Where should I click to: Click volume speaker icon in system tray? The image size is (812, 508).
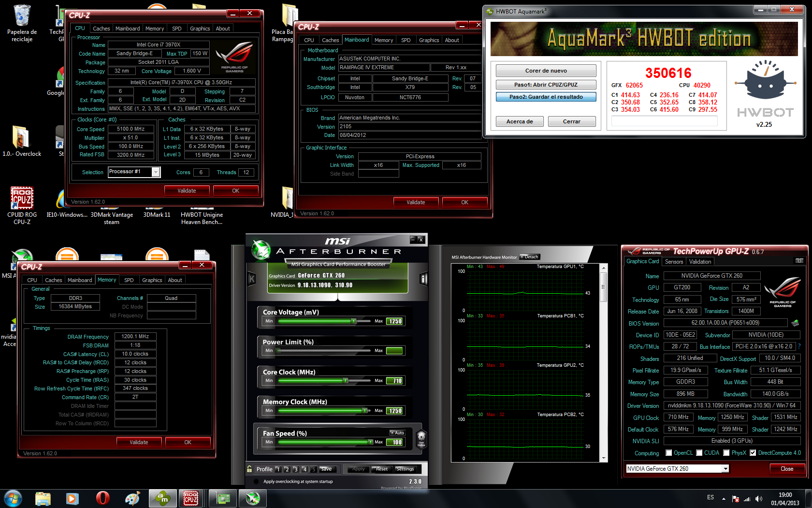pos(759,499)
